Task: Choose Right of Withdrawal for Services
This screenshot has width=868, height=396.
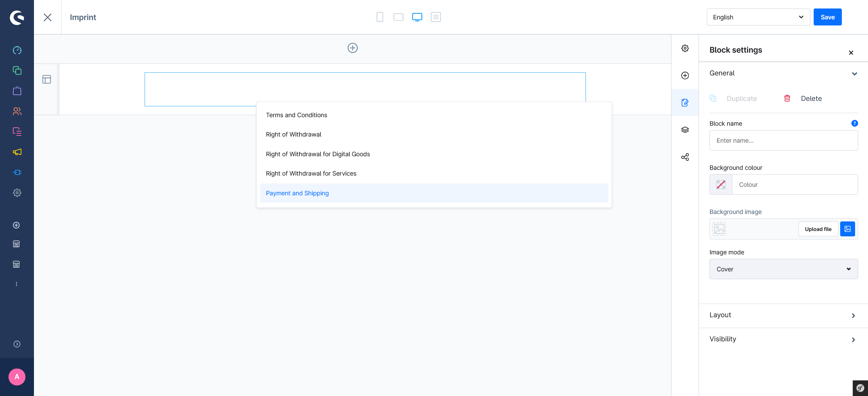Action: [311, 174]
